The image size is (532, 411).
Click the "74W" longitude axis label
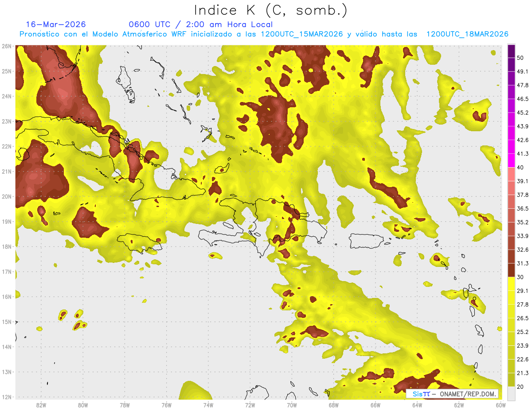208,405
